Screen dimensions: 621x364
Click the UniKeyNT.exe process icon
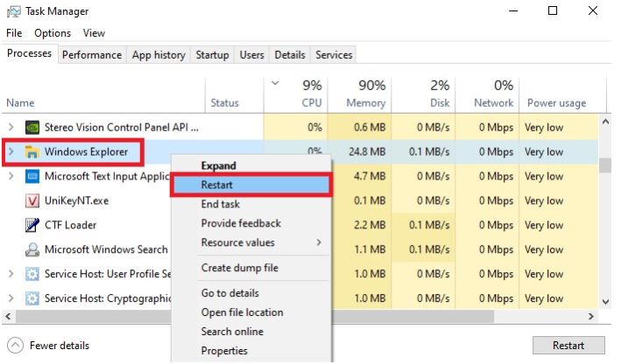click(x=32, y=200)
